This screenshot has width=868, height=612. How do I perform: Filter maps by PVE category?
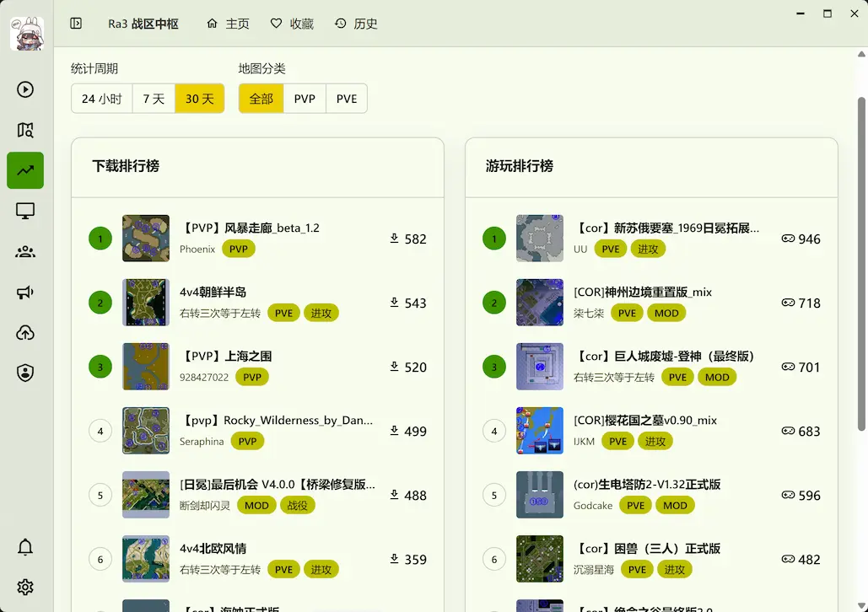pyautogui.click(x=347, y=99)
